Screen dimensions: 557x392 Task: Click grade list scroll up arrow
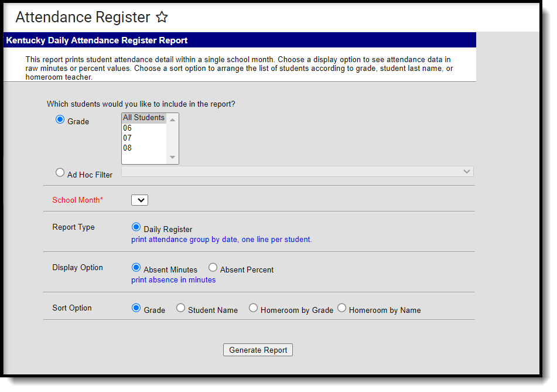tap(172, 120)
